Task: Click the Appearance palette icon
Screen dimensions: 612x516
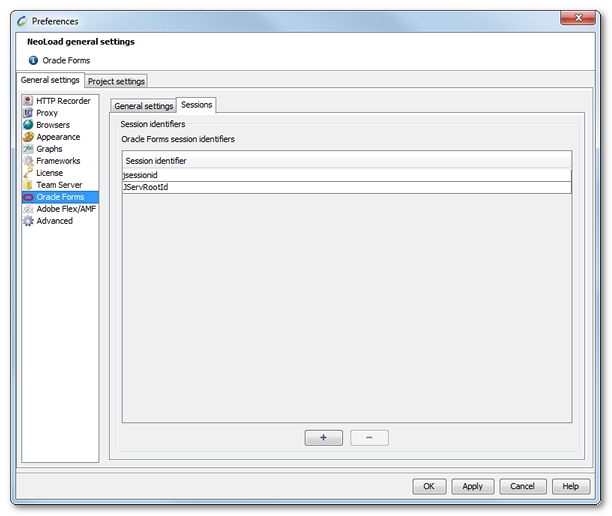Action: point(28,137)
